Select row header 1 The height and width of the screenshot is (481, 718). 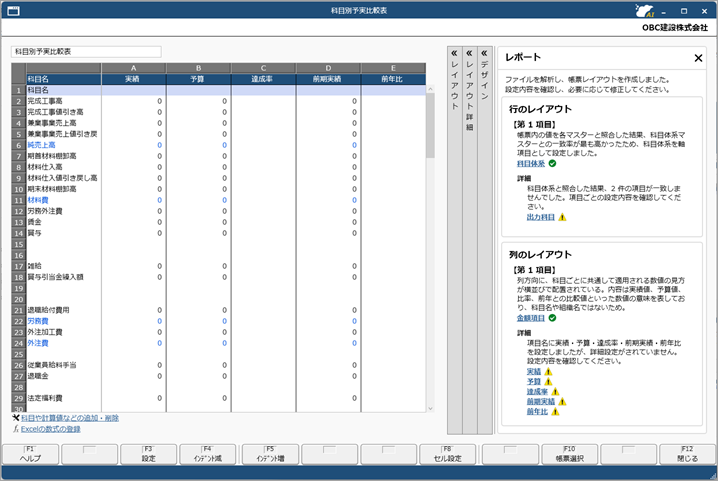click(x=18, y=90)
